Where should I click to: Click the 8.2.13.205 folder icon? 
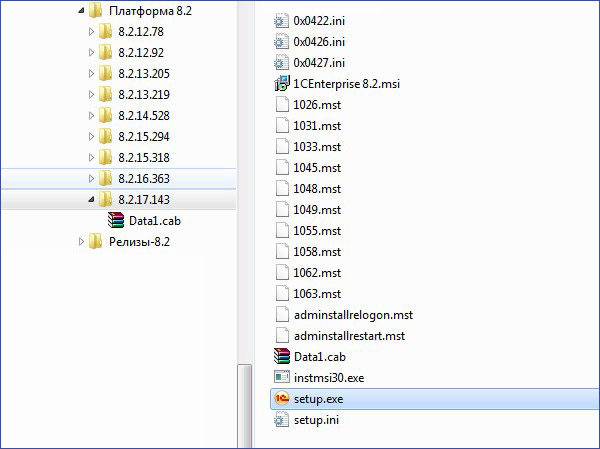coord(105,73)
